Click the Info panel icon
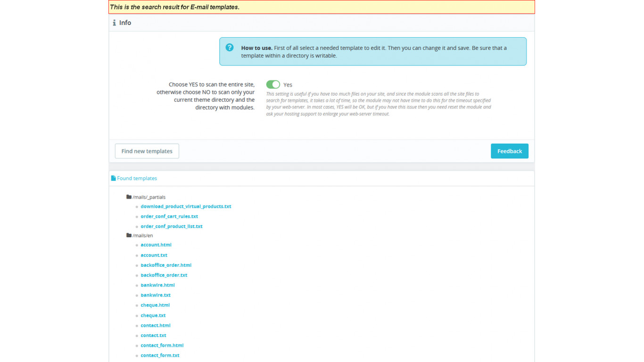 pyautogui.click(x=114, y=23)
